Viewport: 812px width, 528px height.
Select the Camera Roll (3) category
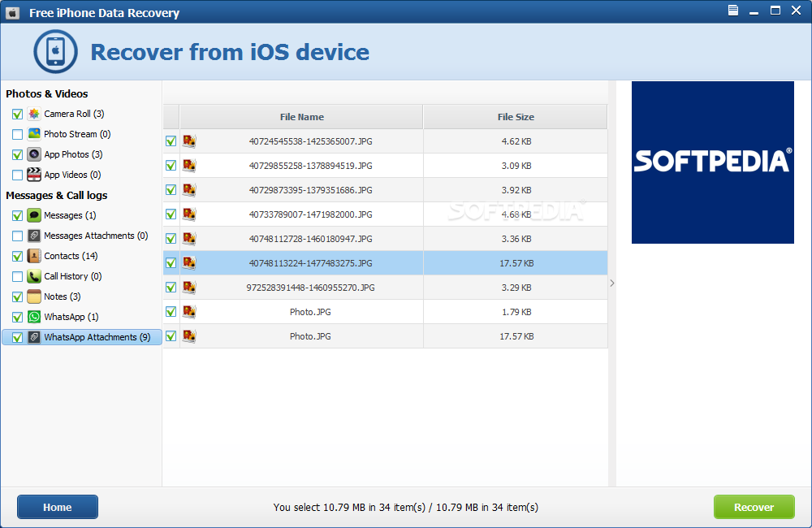pyautogui.click(x=74, y=114)
